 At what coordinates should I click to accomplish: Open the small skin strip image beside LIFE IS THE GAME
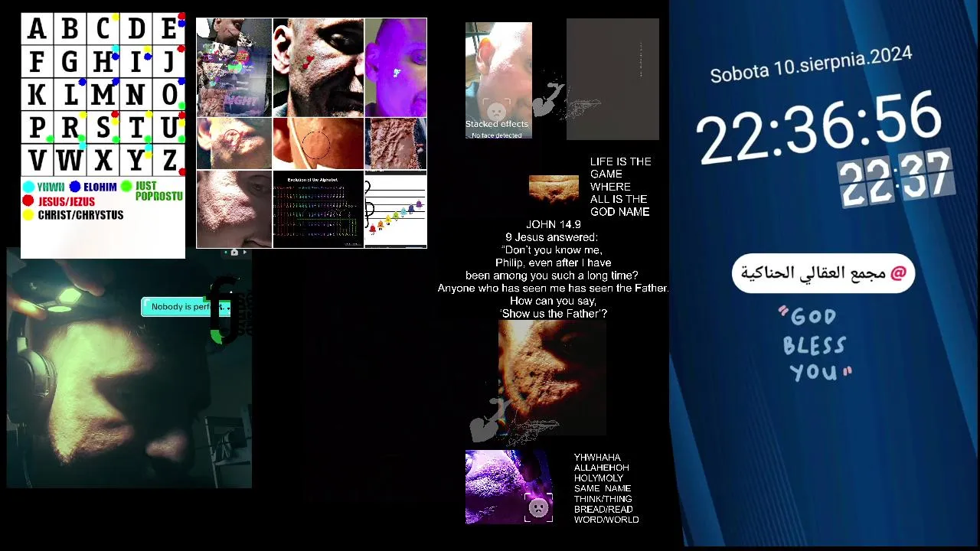pos(554,189)
